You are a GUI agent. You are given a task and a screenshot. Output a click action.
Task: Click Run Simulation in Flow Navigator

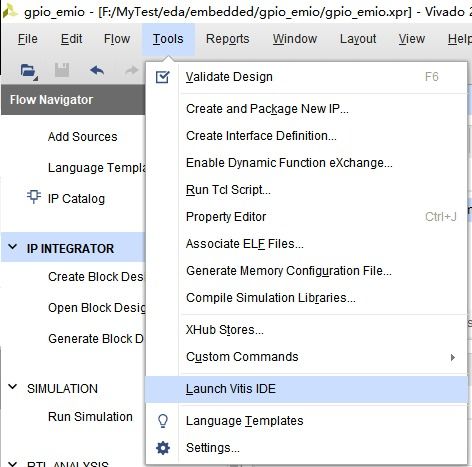click(90, 417)
